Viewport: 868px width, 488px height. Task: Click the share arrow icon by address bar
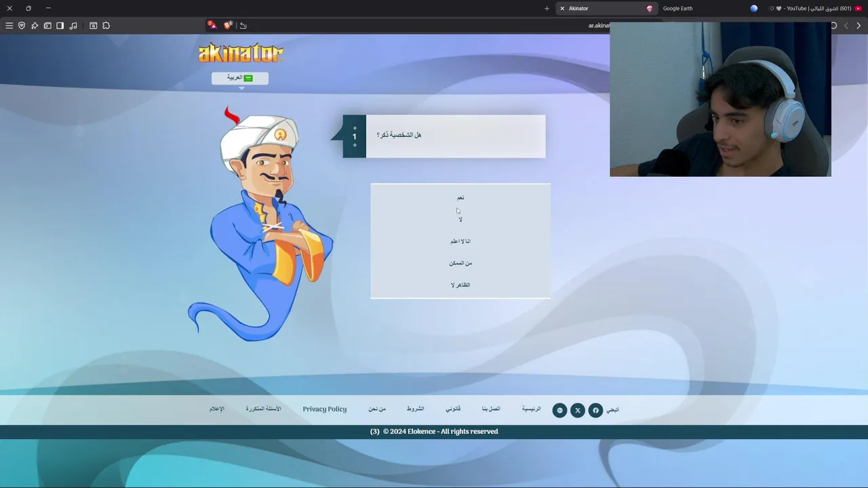tap(243, 26)
